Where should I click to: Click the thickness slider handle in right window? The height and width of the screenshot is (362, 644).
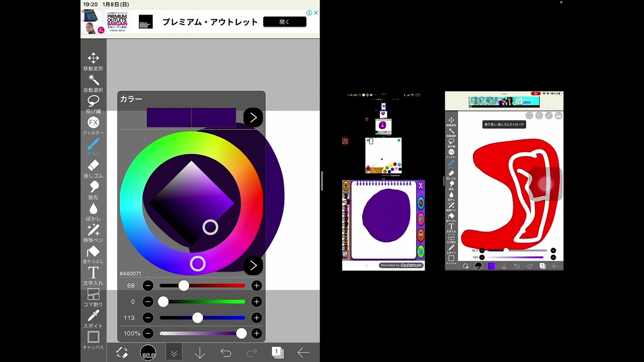[x=506, y=250]
